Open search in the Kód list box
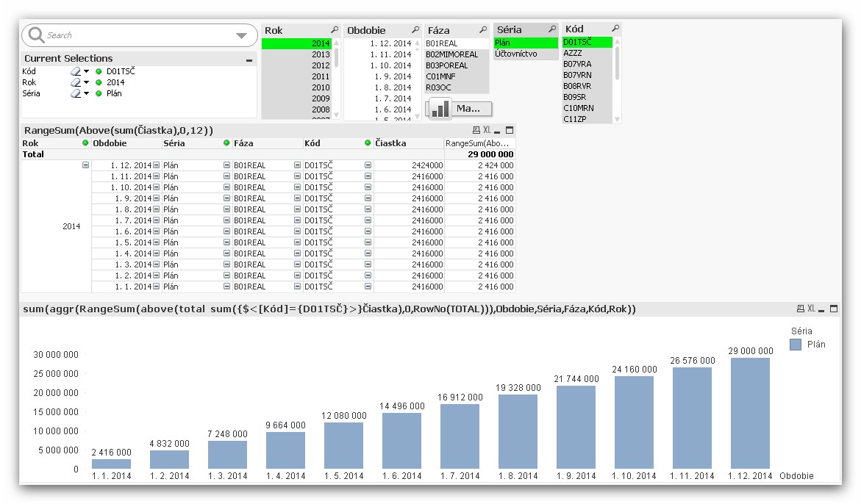 (x=615, y=29)
